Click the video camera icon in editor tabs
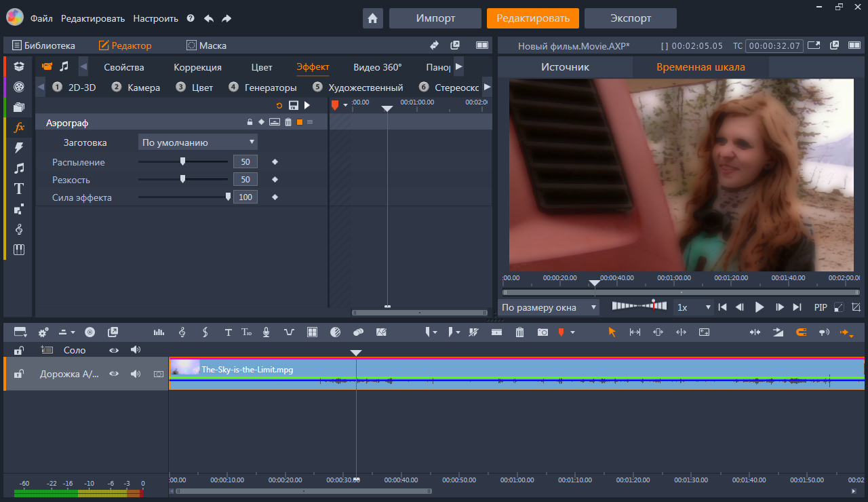This screenshot has width=868, height=502. (x=47, y=66)
